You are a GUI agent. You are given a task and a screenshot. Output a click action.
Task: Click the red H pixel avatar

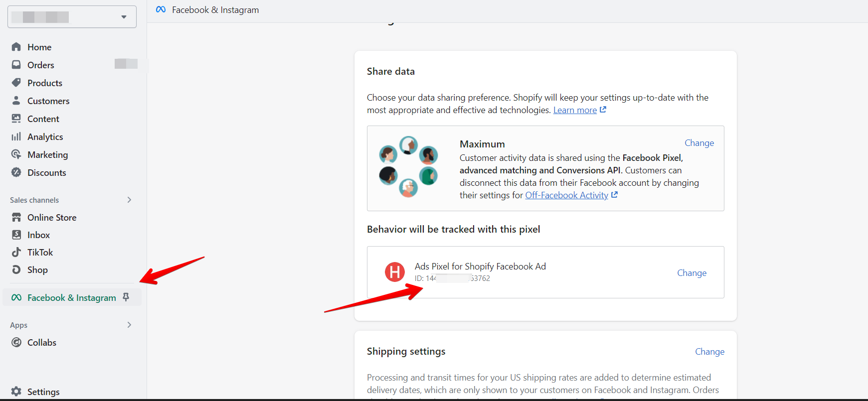pyautogui.click(x=395, y=272)
